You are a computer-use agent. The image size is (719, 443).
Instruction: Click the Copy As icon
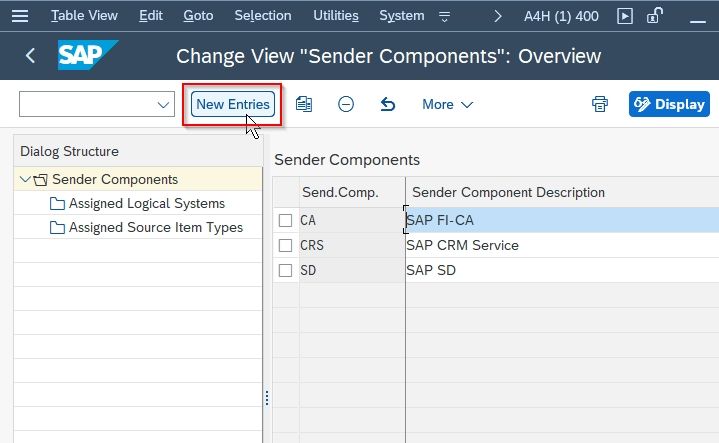point(304,104)
